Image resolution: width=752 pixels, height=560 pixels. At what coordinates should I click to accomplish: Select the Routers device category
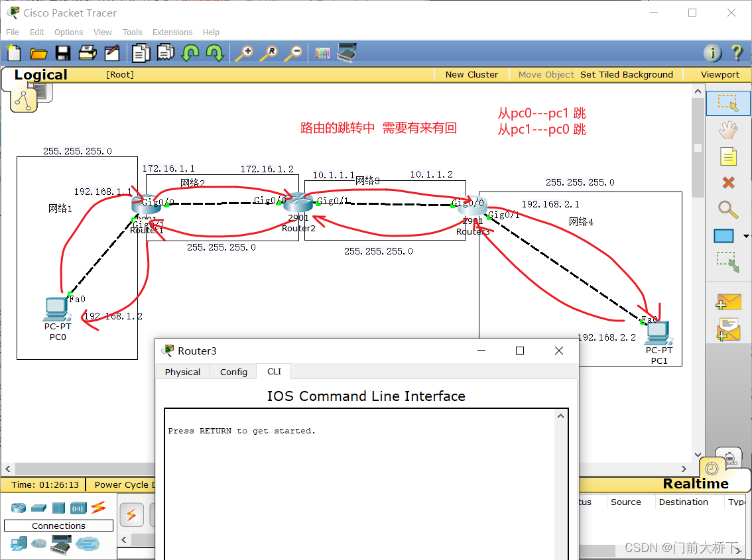coord(19,507)
